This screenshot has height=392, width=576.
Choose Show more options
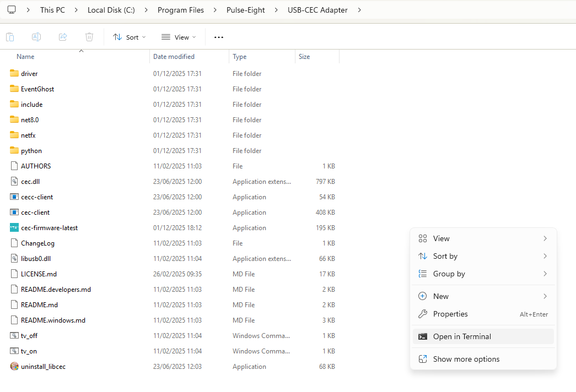click(483, 359)
